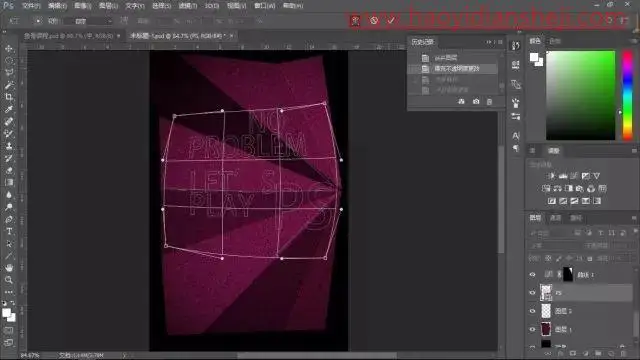The width and height of the screenshot is (640, 360).
Task: Toggle visibility of layer 图层 1
Action: tap(532, 329)
